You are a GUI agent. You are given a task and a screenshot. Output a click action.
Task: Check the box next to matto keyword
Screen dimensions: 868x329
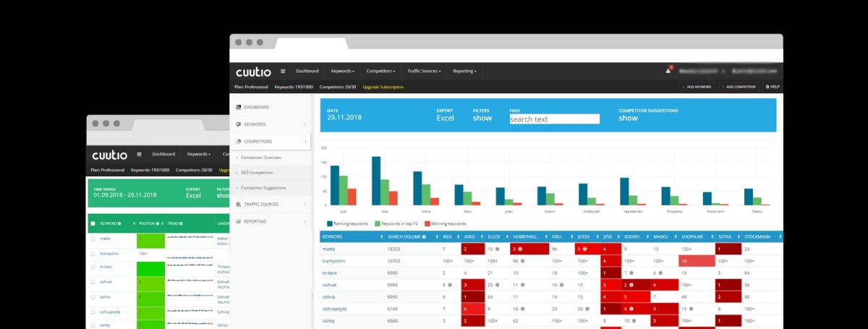[93, 238]
